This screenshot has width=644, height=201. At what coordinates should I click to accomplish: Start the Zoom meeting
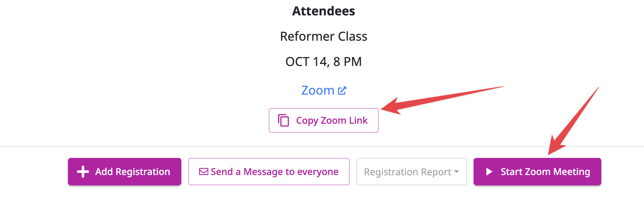537,172
